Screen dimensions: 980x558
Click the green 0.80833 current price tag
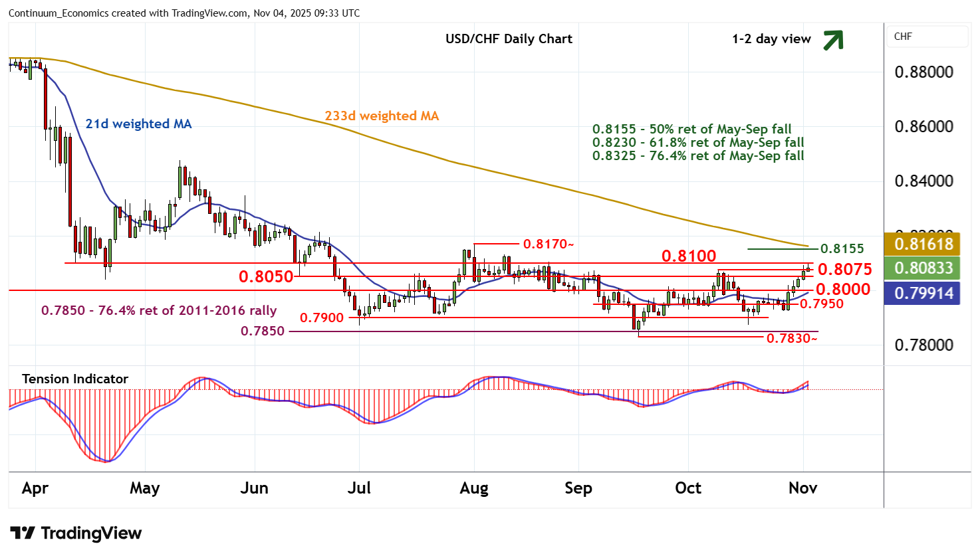(x=923, y=268)
